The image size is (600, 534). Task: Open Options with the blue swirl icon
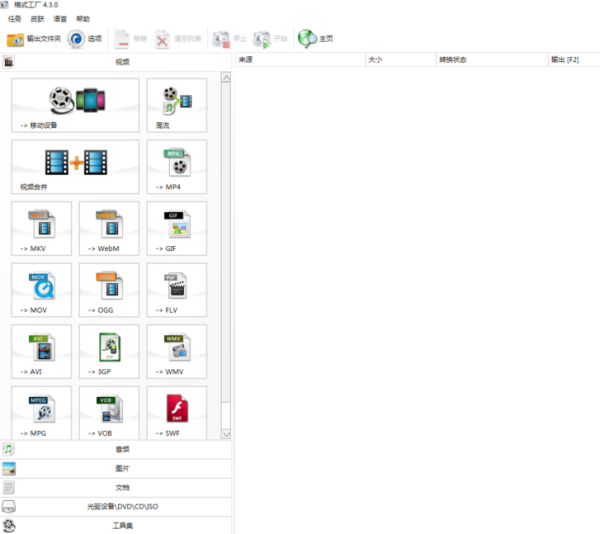85,39
